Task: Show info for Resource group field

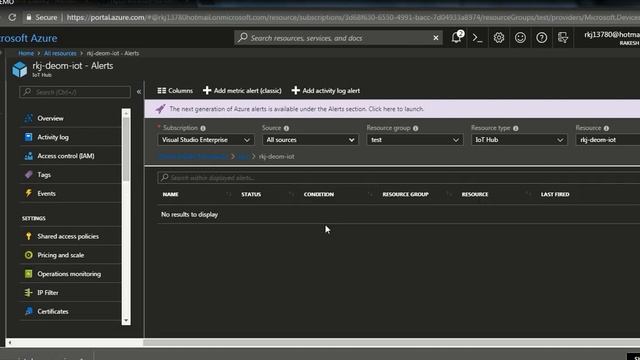Action: pos(415,128)
